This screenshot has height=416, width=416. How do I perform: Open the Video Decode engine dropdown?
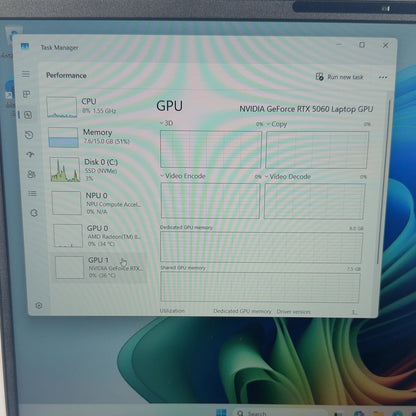(288, 177)
